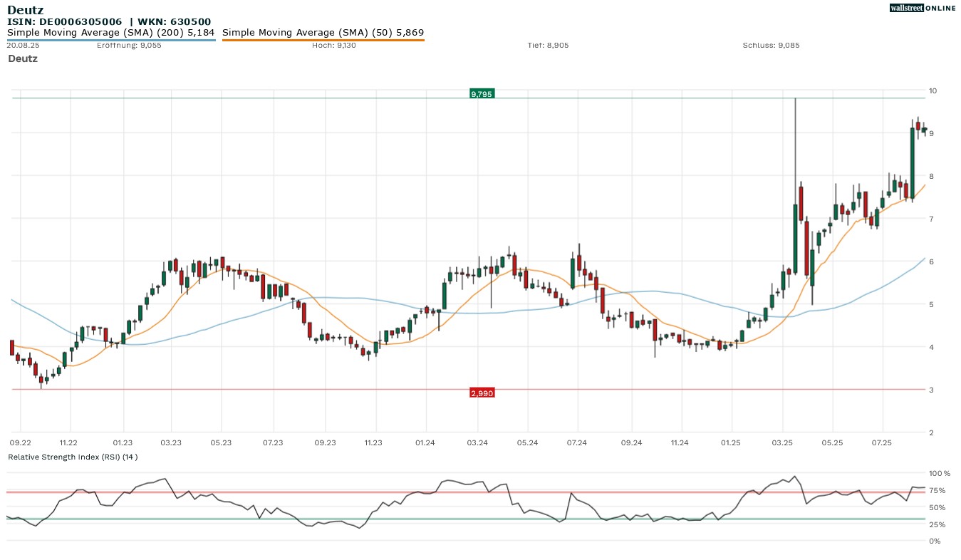Screen dimensions: 961x560
Task: Click the price axis label 6
Action: point(930,261)
